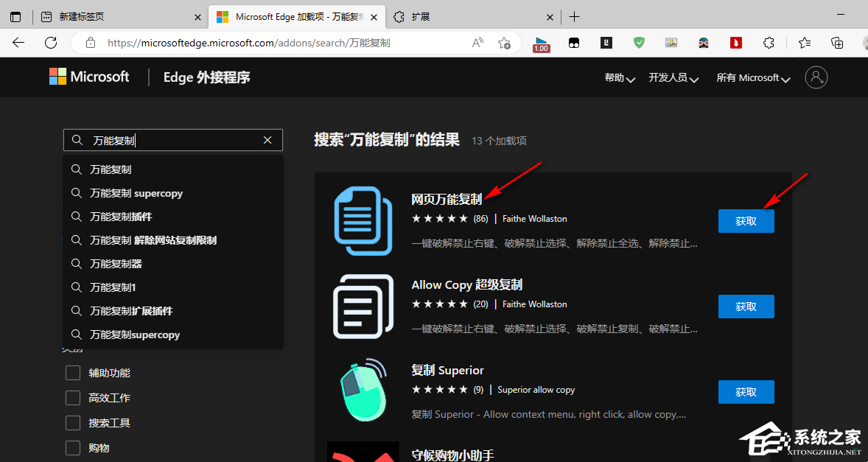Select first suggestion 万能复制
Viewport: 868px width, 462px height.
(x=173, y=169)
